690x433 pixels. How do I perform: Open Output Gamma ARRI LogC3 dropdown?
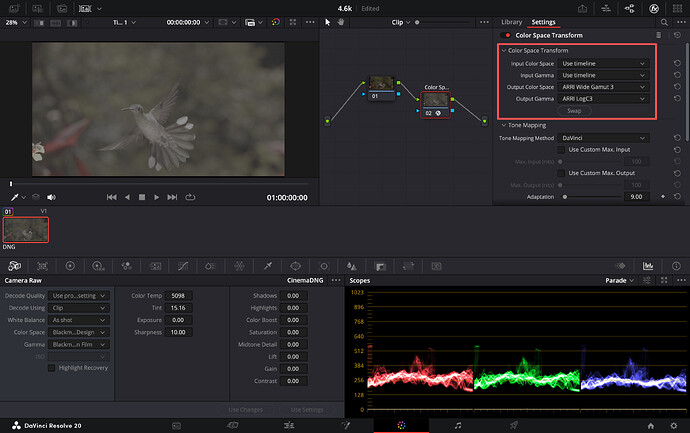(x=603, y=99)
